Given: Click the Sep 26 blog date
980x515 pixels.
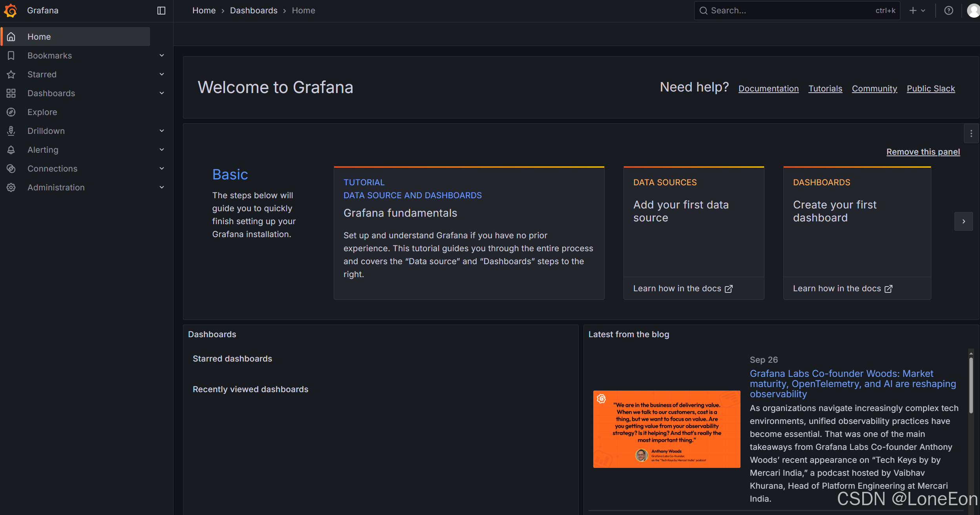Looking at the screenshot, I should [x=764, y=360].
